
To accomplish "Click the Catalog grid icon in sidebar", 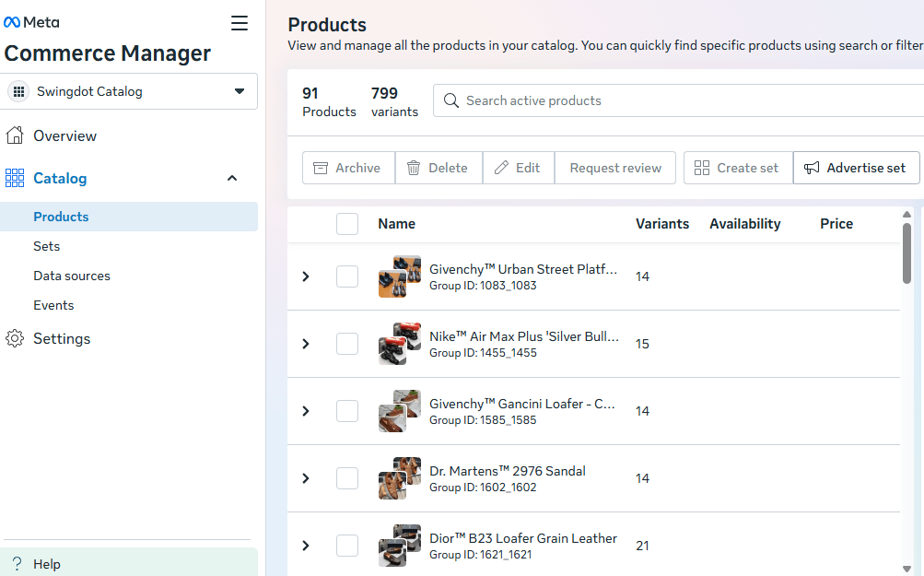I will click(x=15, y=178).
